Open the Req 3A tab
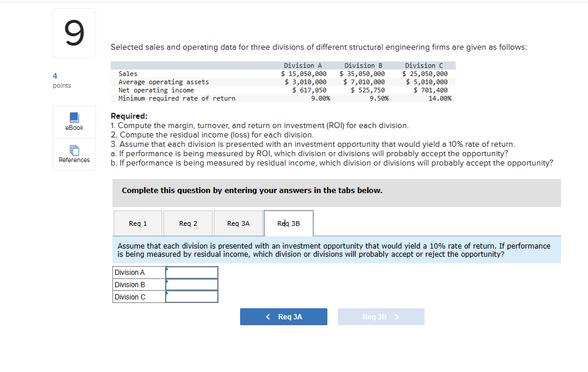Screen dimensions: 588x372 238,223
